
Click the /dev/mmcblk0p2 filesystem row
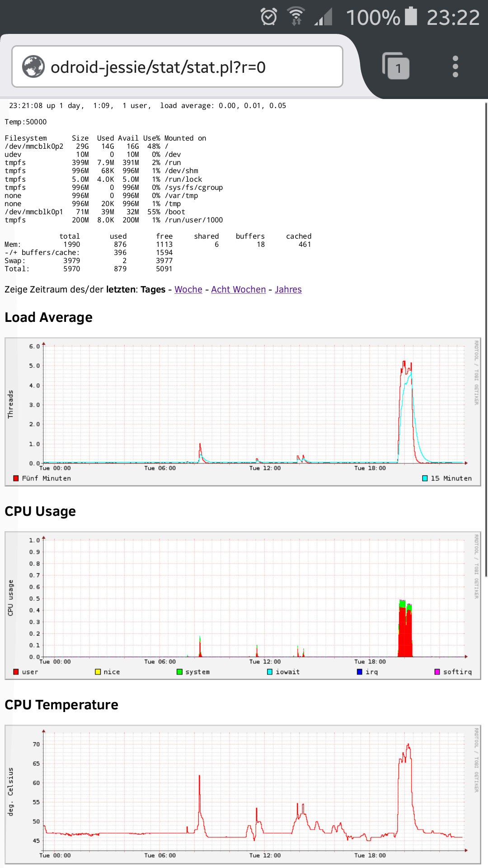(86, 146)
